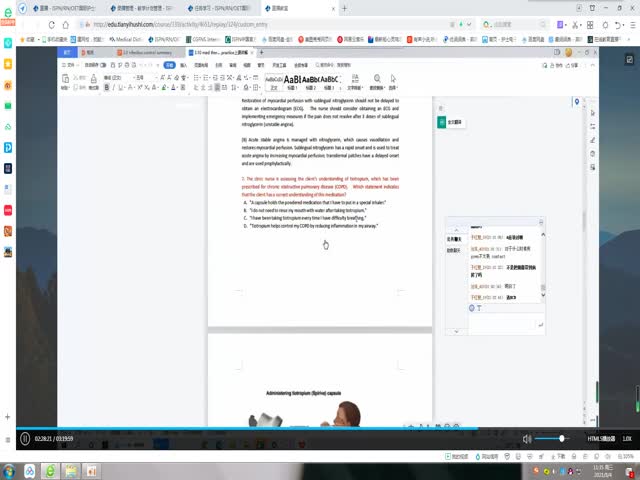Viewport: 640px width, 480px height.
Task: Expand the WPS styles gallery list
Action: pyautogui.click(x=342, y=80)
